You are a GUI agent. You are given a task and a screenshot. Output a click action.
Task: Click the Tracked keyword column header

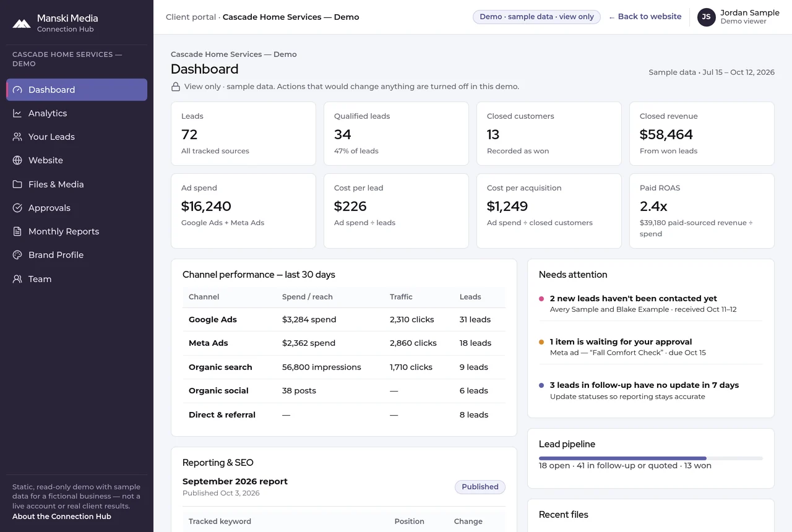pyautogui.click(x=220, y=521)
